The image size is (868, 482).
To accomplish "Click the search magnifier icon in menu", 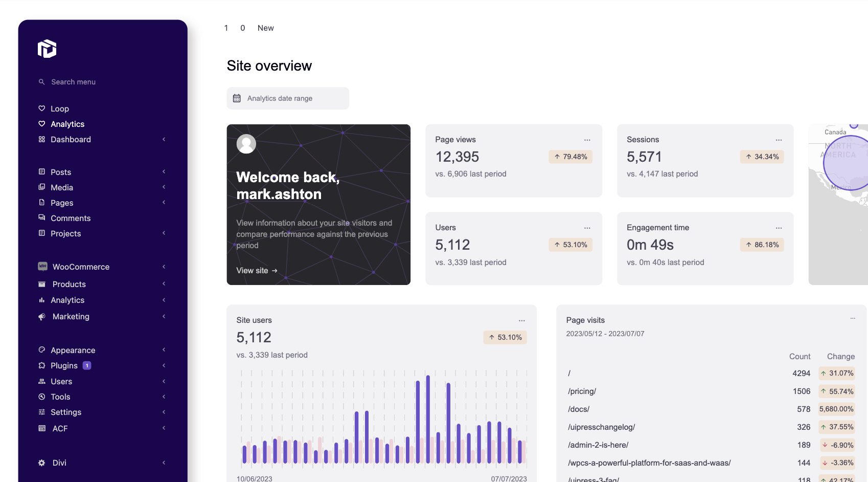I will coord(42,82).
